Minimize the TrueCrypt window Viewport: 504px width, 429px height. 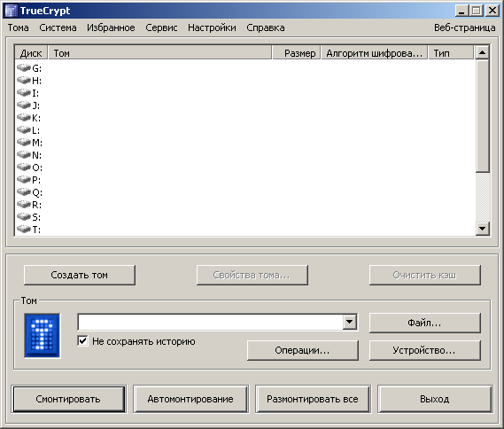pos(461,11)
